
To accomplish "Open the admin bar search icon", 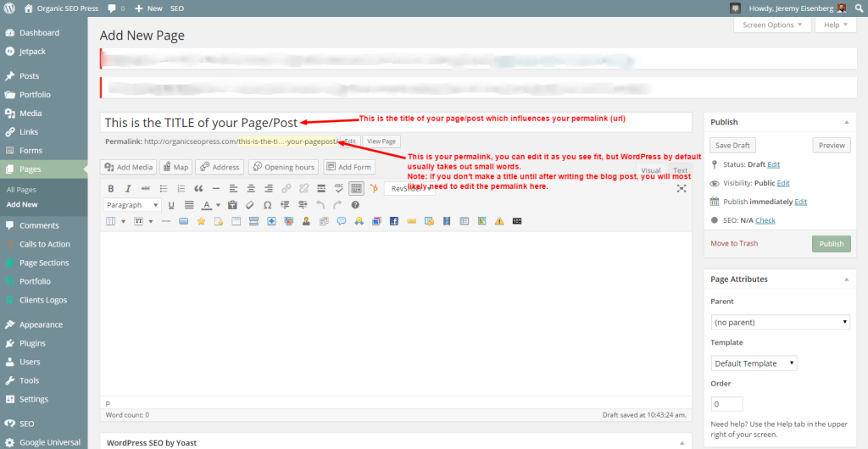I will [x=858, y=8].
